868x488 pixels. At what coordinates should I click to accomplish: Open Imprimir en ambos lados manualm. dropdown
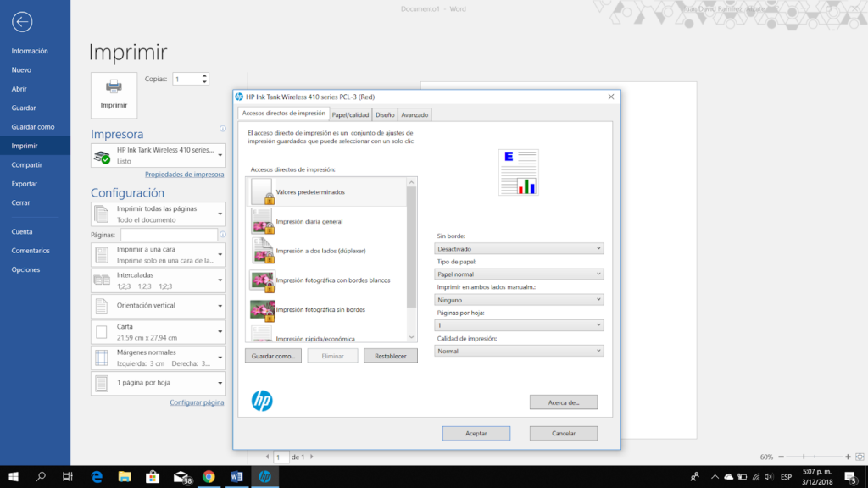pos(519,300)
